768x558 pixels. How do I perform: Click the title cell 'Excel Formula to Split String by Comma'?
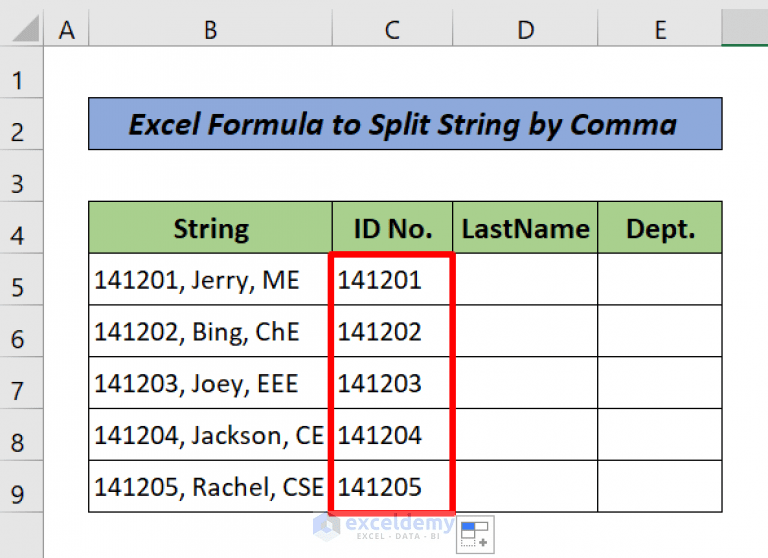point(405,123)
